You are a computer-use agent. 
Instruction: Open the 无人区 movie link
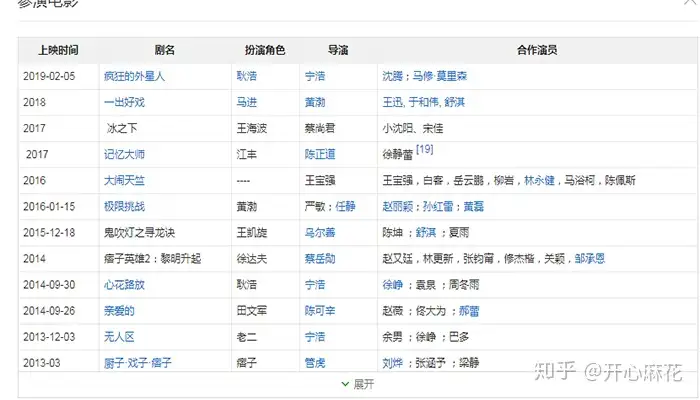[x=119, y=337]
